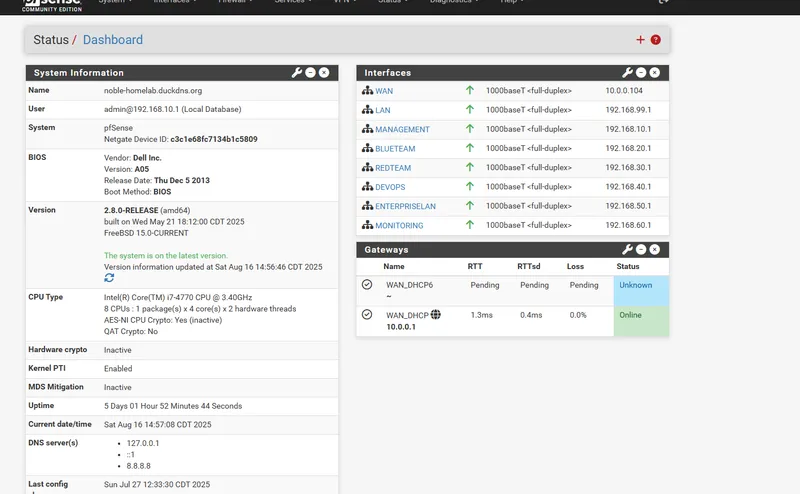The width and height of the screenshot is (800, 494).
Task: Click the network icon beside ENTERPRISELAN
Action: (x=367, y=206)
